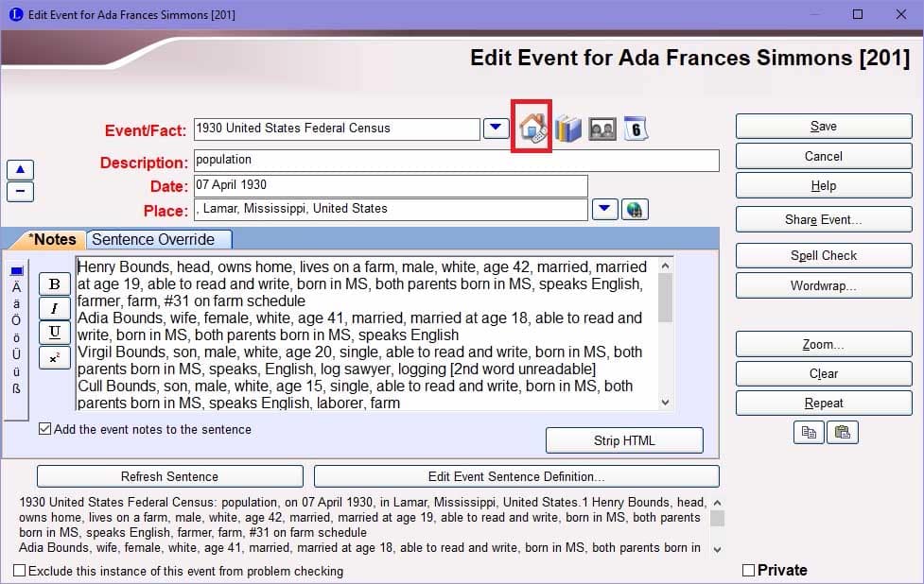The image size is (924, 584).
Task: Open the calendar date icon with 6
Action: [x=636, y=129]
